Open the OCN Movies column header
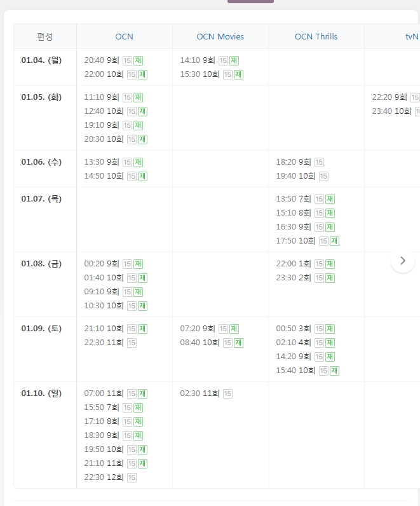The image size is (420, 506). (220, 36)
